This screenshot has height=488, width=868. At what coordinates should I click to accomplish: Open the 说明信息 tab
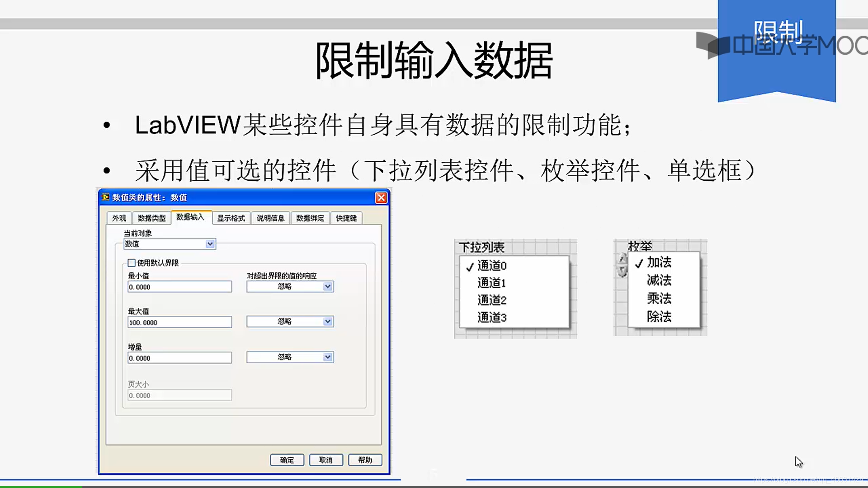tap(270, 218)
